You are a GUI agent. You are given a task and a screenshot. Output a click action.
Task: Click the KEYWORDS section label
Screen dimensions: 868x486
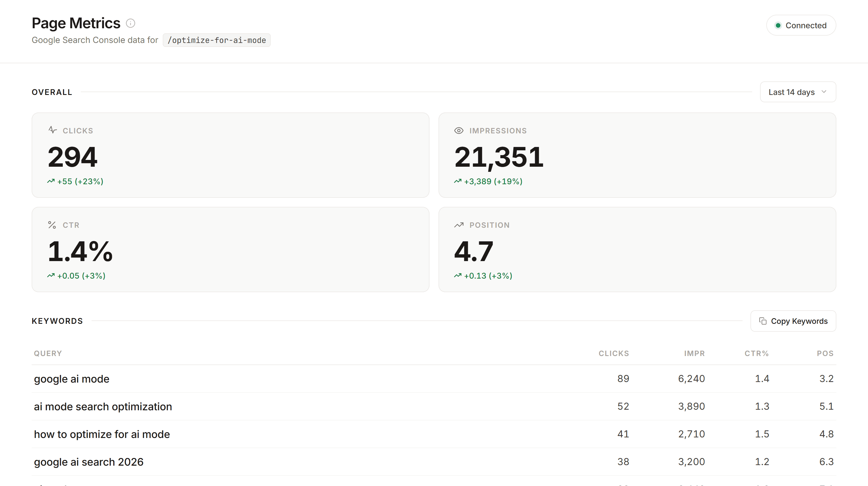click(57, 321)
